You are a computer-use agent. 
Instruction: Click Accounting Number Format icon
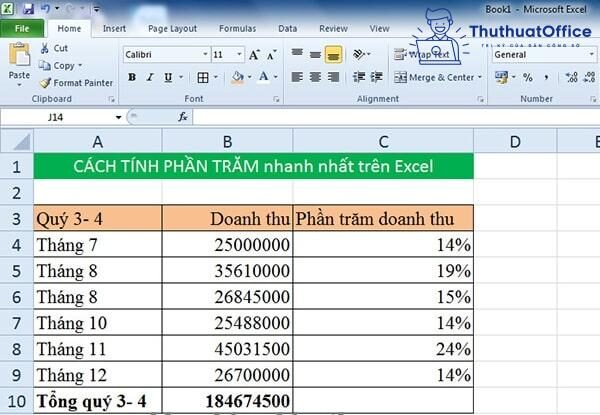click(501, 77)
